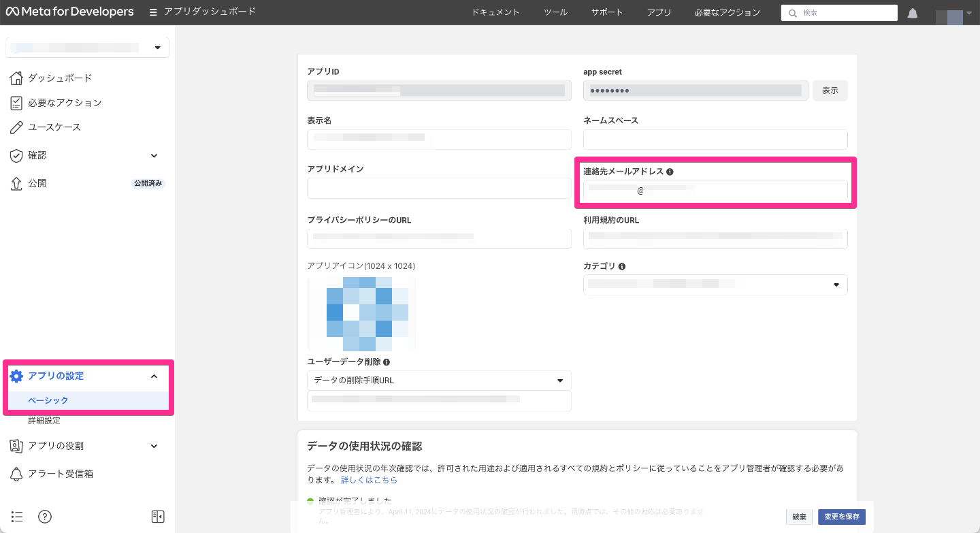Image resolution: width=980 pixels, height=533 pixels.
Task: Click the info icon next to カテゴリ
Action: (x=622, y=266)
